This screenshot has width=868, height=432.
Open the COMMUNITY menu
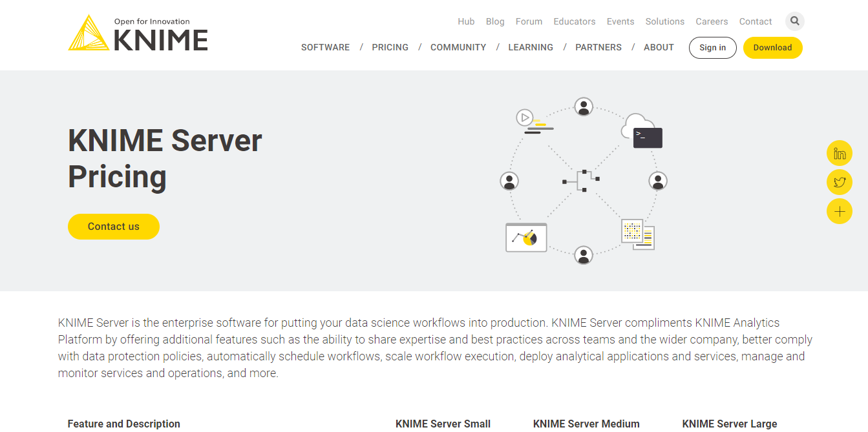[x=458, y=47]
